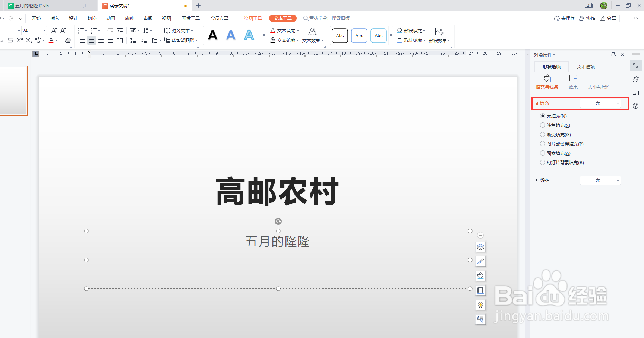Image resolution: width=644 pixels, height=338 pixels.
Task: Click the lightbulb idea icon beside the slide
Action: (480, 304)
